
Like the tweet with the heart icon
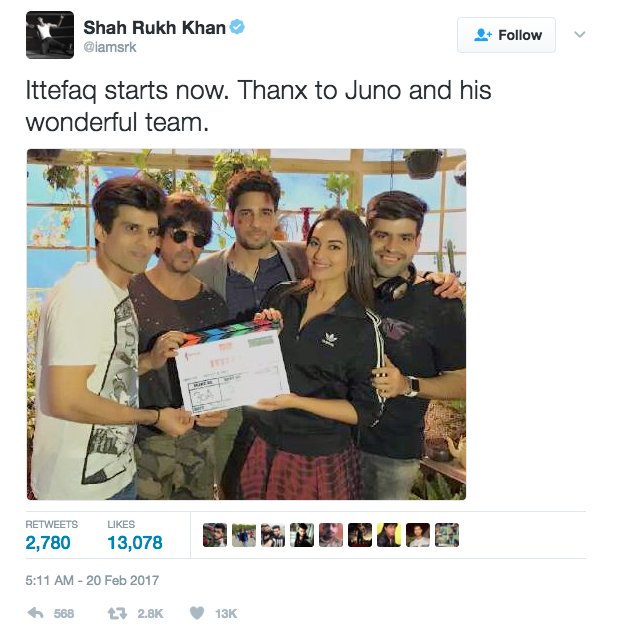[x=197, y=613]
